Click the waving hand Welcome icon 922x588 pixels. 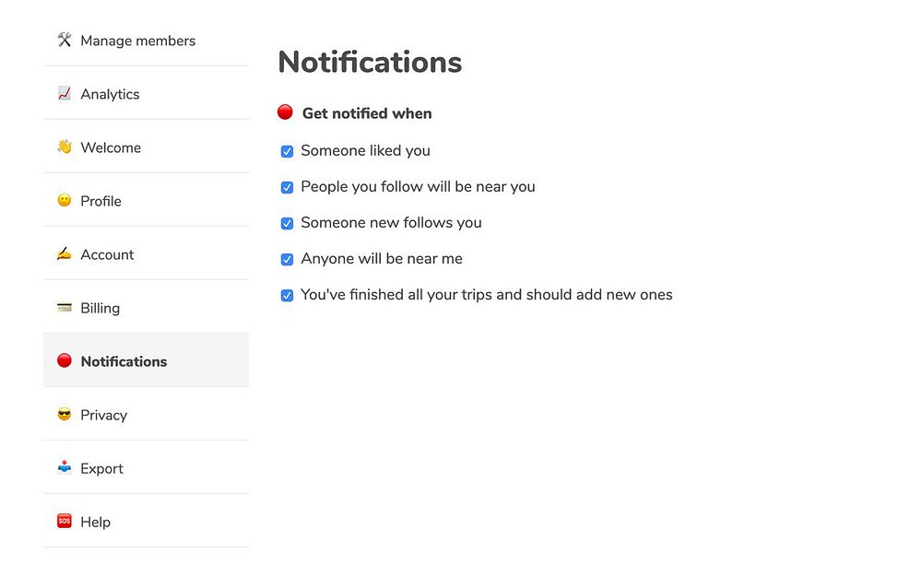pyautogui.click(x=65, y=147)
